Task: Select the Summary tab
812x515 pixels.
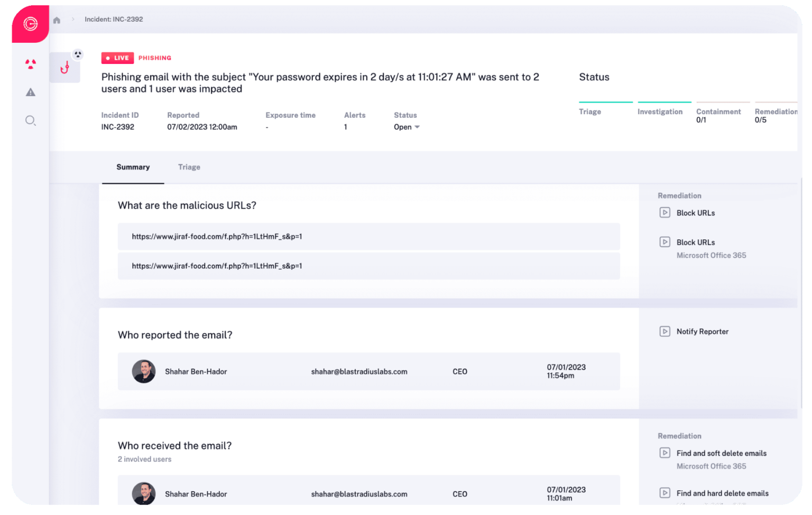Action: point(133,167)
